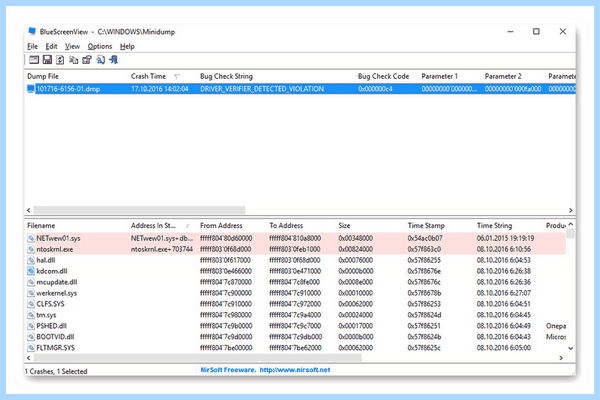Open the Help menu
The image size is (600, 400).
coord(127,46)
